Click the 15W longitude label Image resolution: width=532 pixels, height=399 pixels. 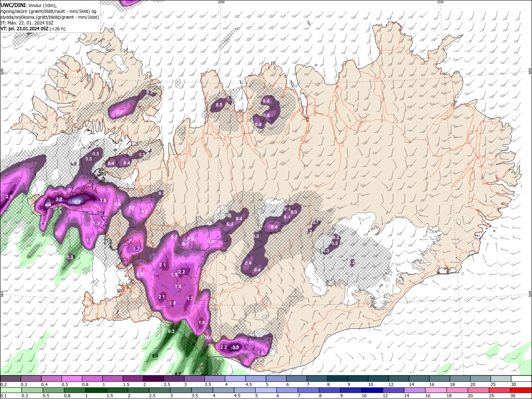tap(440, 2)
